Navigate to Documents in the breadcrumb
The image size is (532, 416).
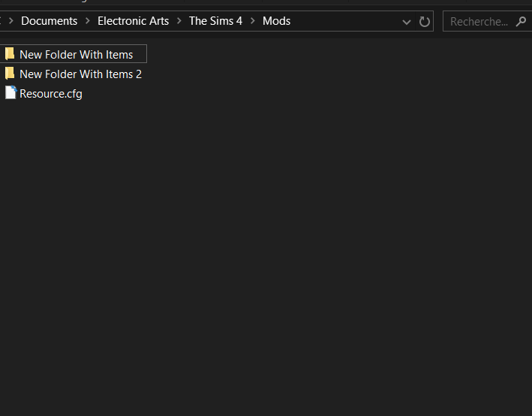click(50, 21)
